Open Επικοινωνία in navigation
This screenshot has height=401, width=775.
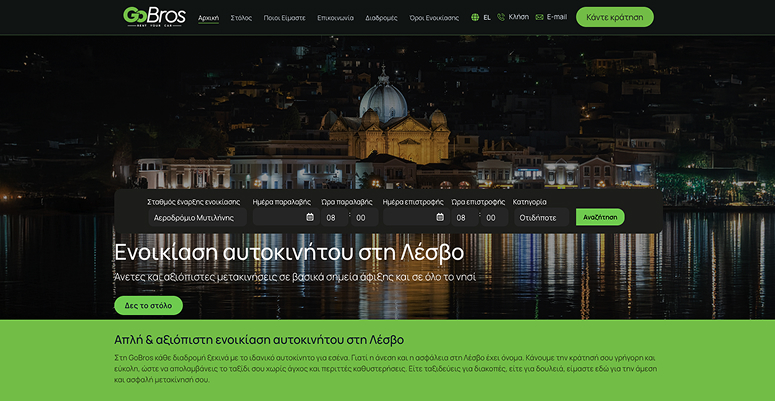point(336,18)
